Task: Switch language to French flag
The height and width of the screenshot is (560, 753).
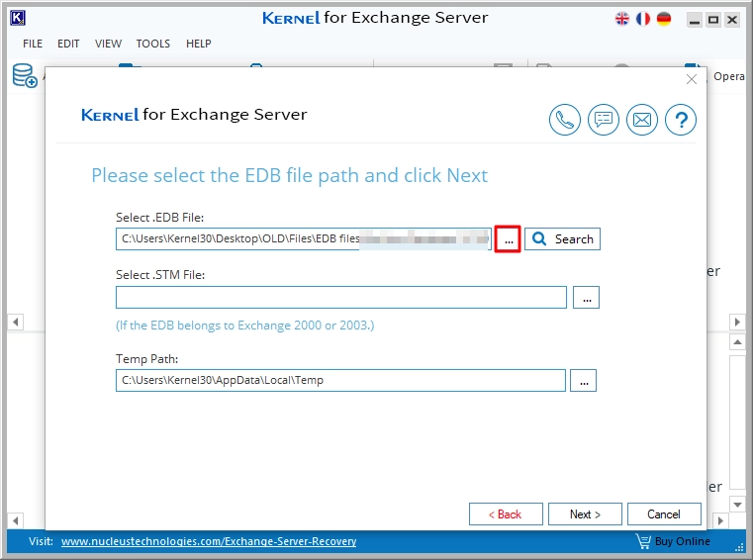Action: (x=643, y=19)
